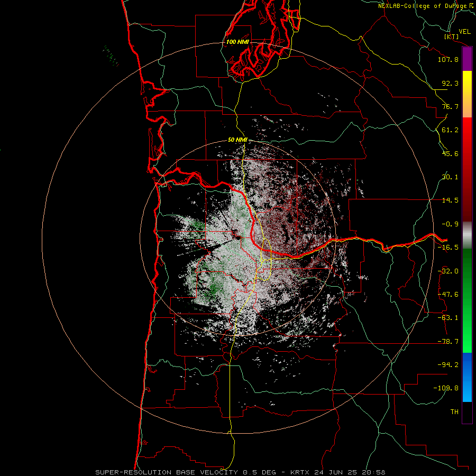
Task: Select the -109.8 velocity scale value
Action: click(446, 388)
